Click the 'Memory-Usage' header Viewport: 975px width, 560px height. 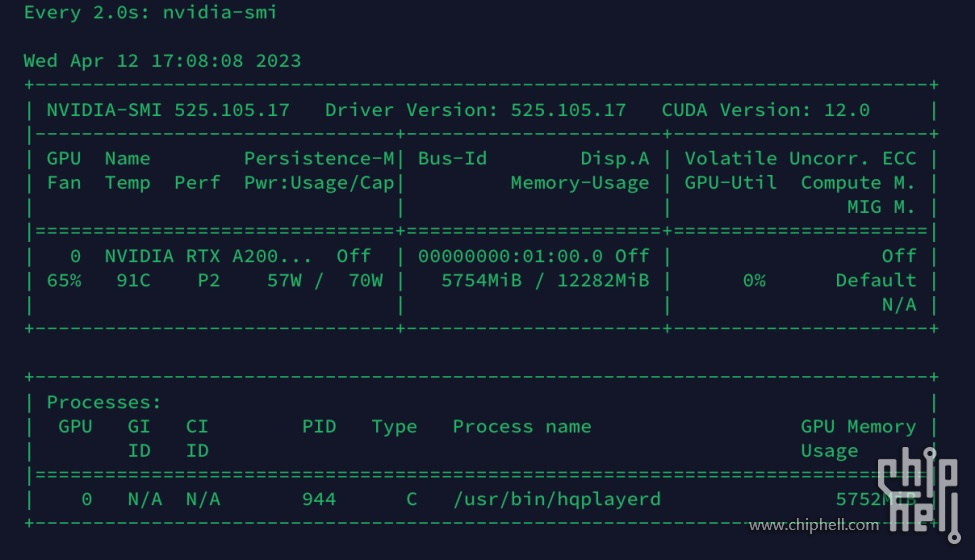[580, 183]
